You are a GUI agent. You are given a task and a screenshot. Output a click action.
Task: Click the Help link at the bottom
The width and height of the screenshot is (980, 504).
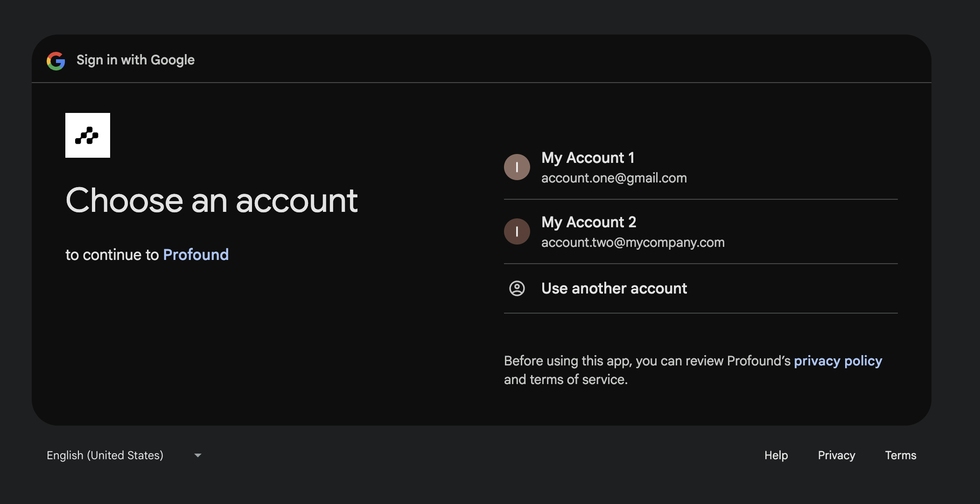point(776,455)
